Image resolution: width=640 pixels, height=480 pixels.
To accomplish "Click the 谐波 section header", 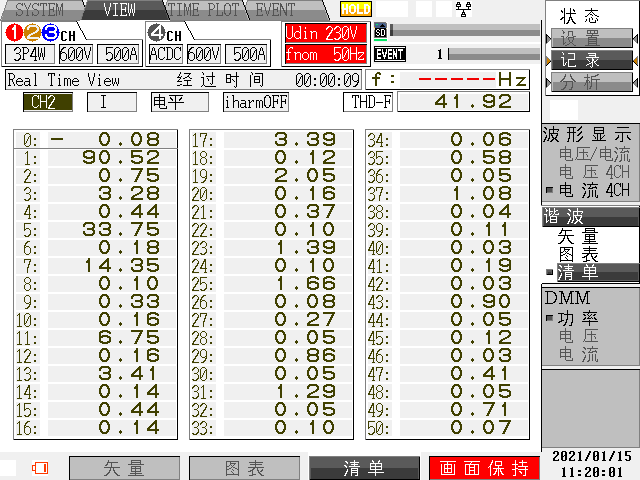I will pyautogui.click(x=591, y=216).
